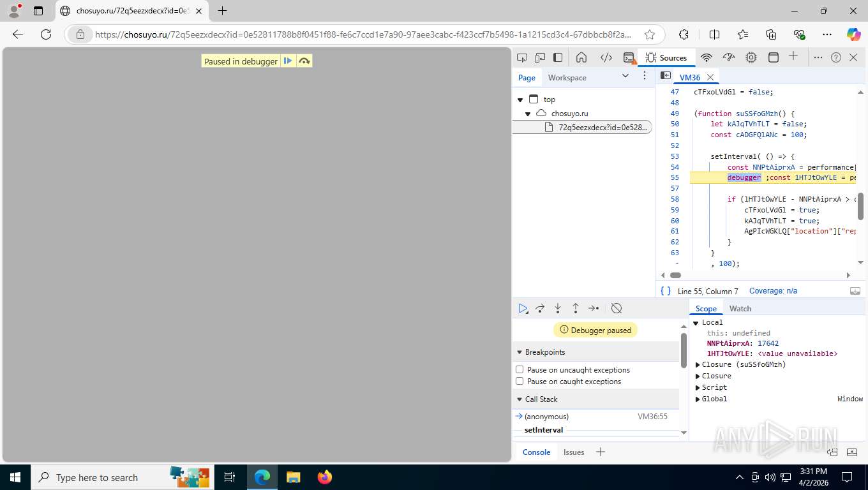Click the code editor horizontal scrollbar
This screenshot has width=868, height=490.
(675, 276)
